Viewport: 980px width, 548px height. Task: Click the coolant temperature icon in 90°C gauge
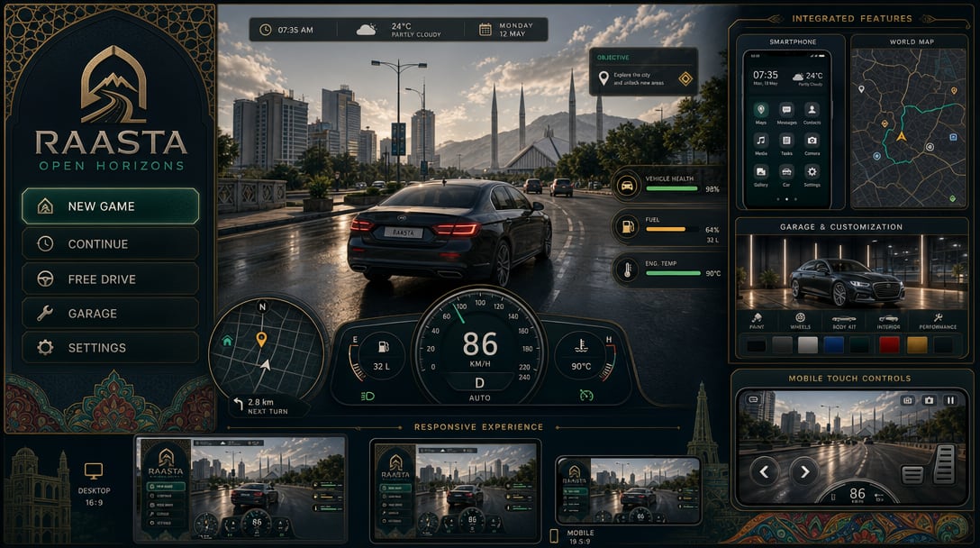(581, 345)
